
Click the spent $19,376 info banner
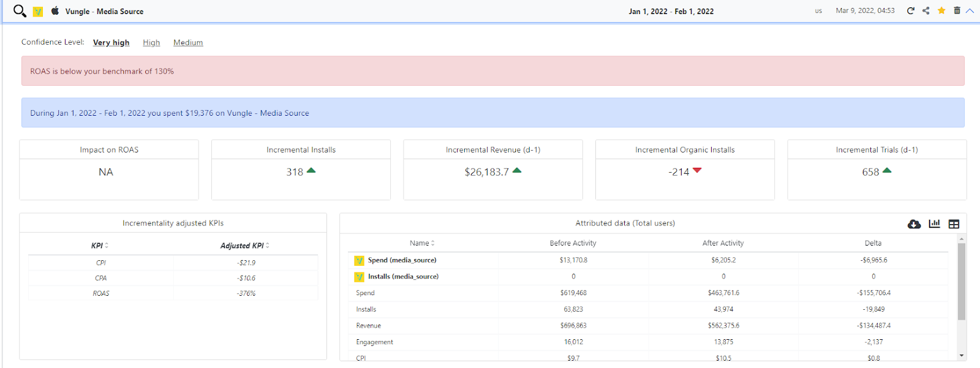tap(493, 113)
